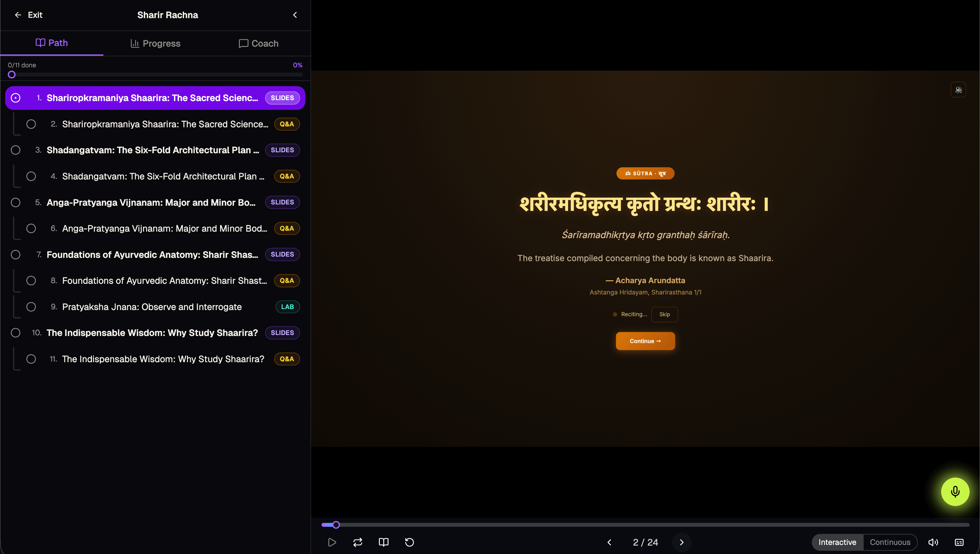Click the SLIDES badge on lesson 10

[282, 332]
